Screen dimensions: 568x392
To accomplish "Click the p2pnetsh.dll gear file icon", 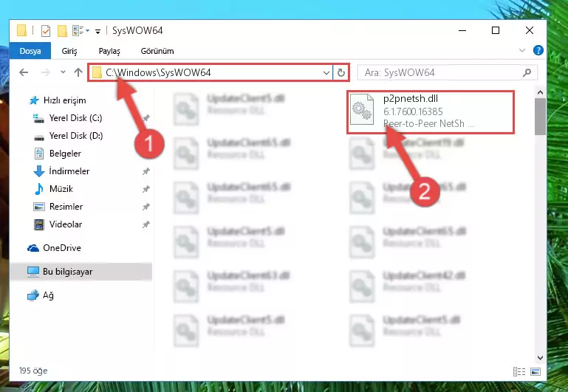I will [362, 109].
